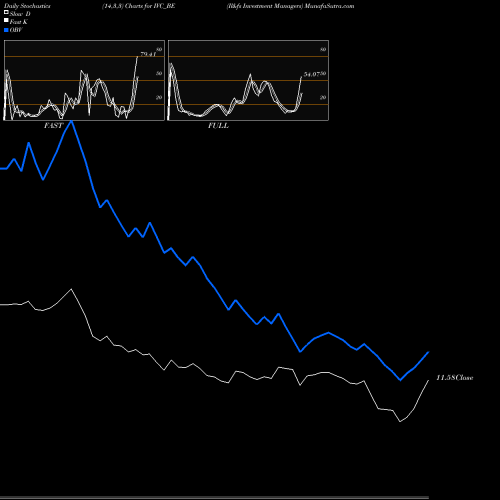
Task: Click the 79.41 value in FAST chart
Action: [148, 54]
